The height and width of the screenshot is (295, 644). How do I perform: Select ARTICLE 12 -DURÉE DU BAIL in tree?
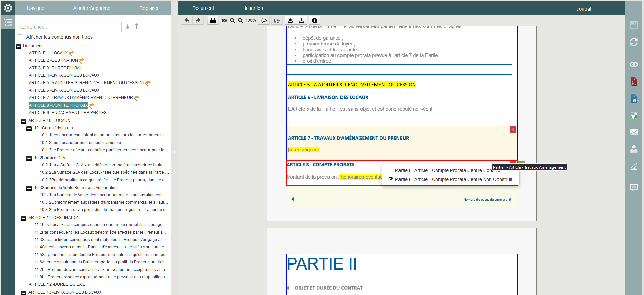pyautogui.click(x=57, y=284)
